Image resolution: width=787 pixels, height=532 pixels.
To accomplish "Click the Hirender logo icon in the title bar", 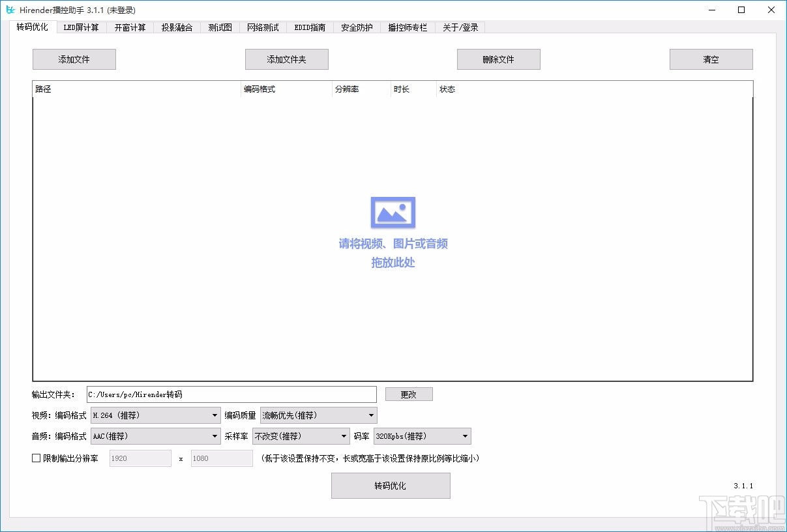I will (10, 10).
